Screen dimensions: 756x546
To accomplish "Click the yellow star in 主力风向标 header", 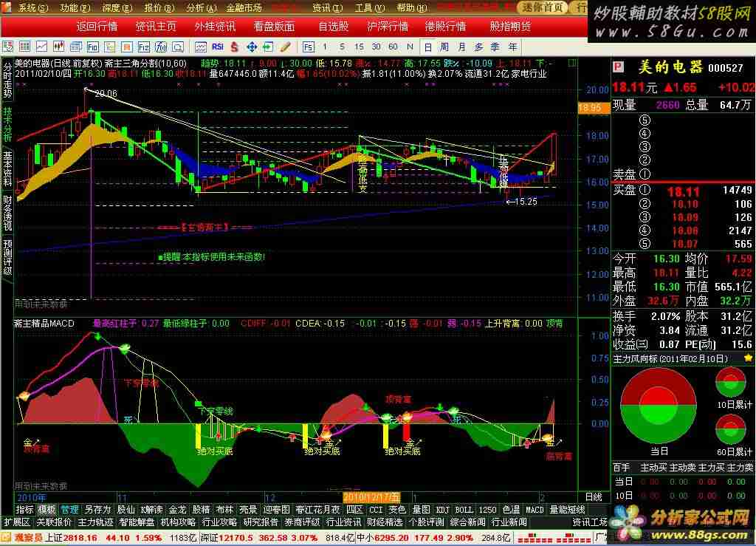I will [748, 358].
